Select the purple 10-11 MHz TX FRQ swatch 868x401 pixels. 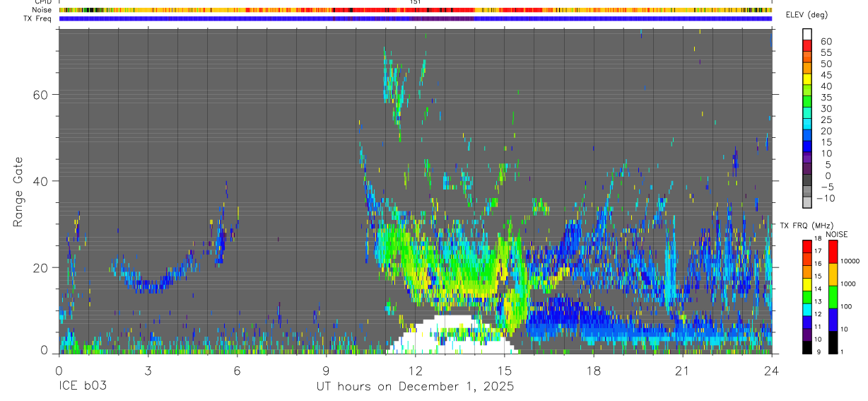click(807, 335)
